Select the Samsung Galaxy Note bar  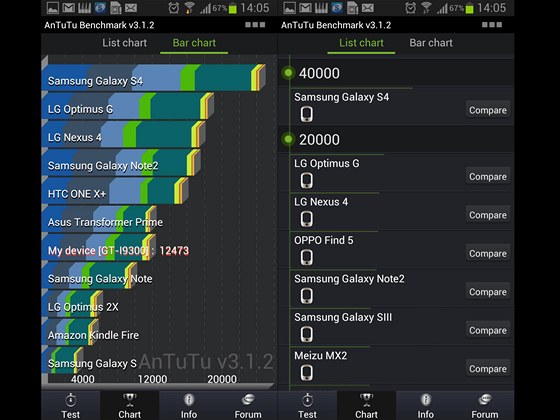[x=89, y=275]
